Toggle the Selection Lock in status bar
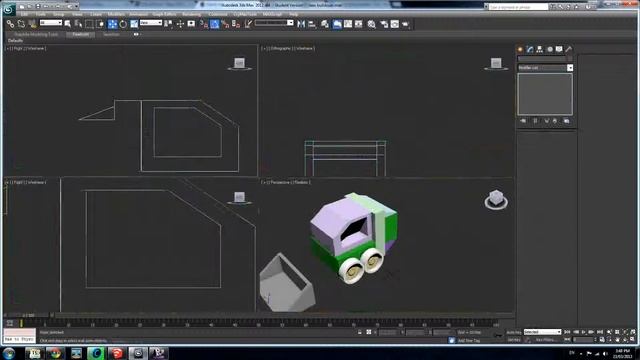640x360 pixels. [x=360, y=332]
